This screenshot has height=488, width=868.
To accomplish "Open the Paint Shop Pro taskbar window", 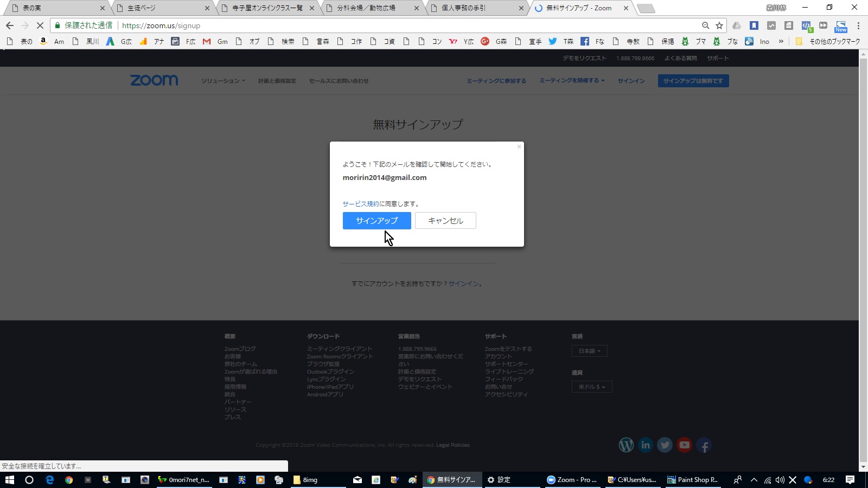I will click(692, 480).
